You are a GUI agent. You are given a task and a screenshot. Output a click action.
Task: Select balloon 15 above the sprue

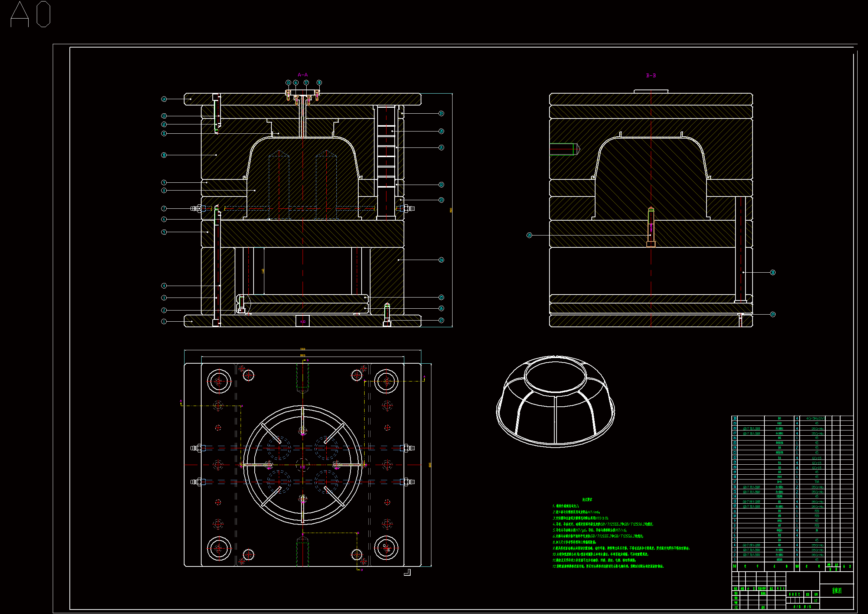(x=288, y=82)
